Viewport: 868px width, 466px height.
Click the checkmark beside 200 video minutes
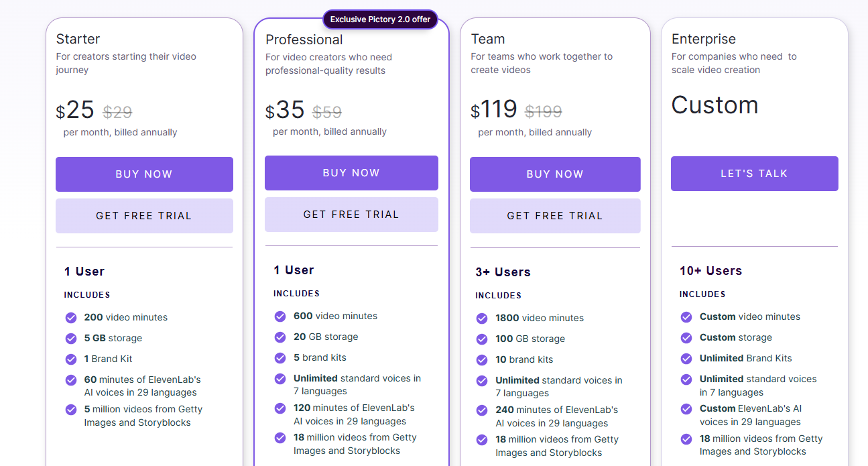71,317
